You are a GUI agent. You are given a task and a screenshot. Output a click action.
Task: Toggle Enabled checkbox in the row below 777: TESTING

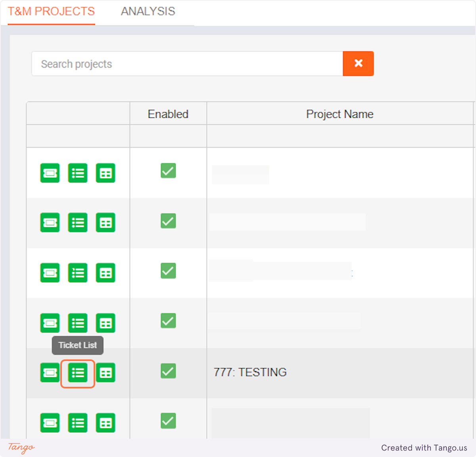(x=168, y=421)
